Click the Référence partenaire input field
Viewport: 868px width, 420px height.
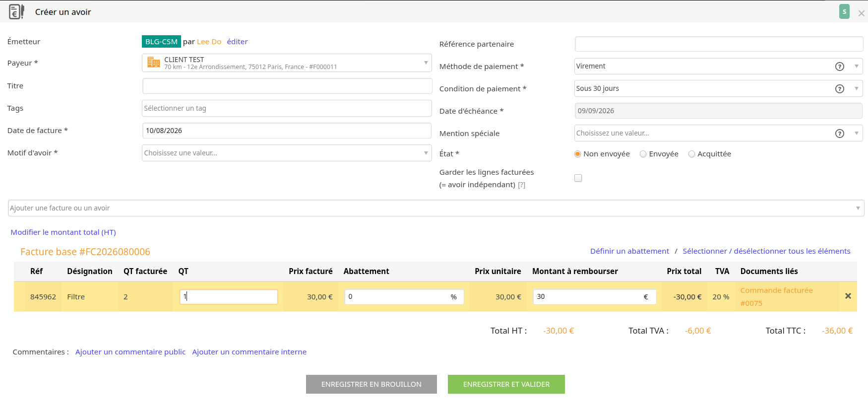(x=719, y=44)
